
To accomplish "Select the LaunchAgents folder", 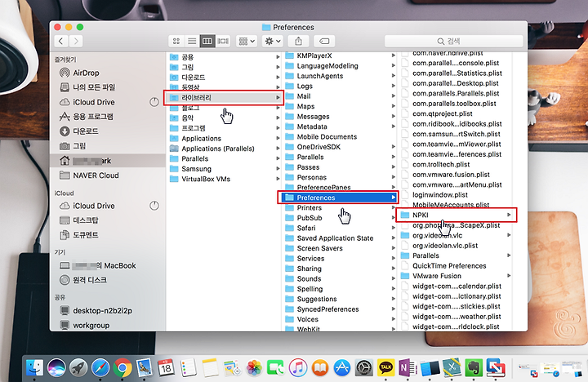I will pos(339,76).
